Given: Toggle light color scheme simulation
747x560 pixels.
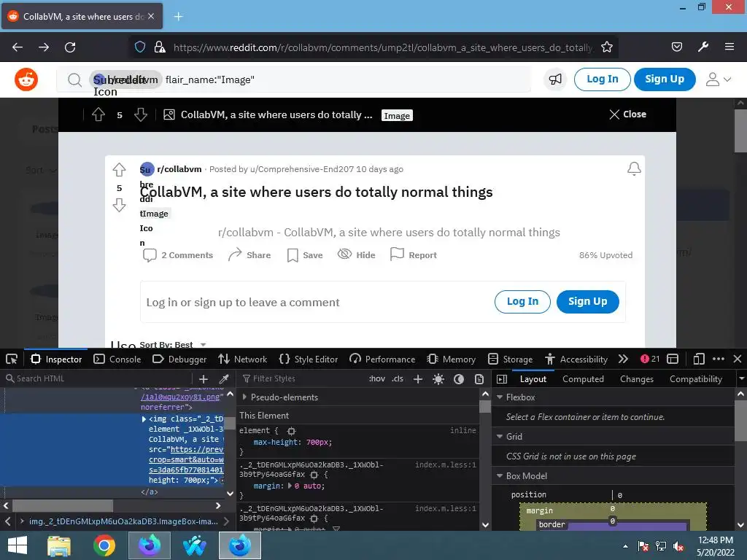Looking at the screenshot, I should point(438,379).
